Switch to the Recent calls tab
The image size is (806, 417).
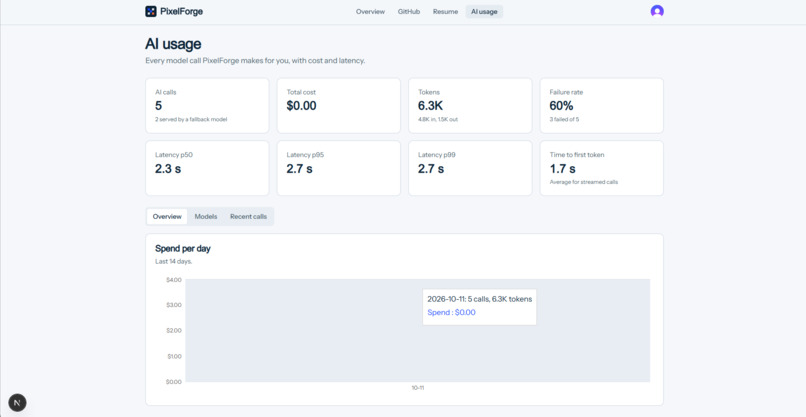coord(248,216)
